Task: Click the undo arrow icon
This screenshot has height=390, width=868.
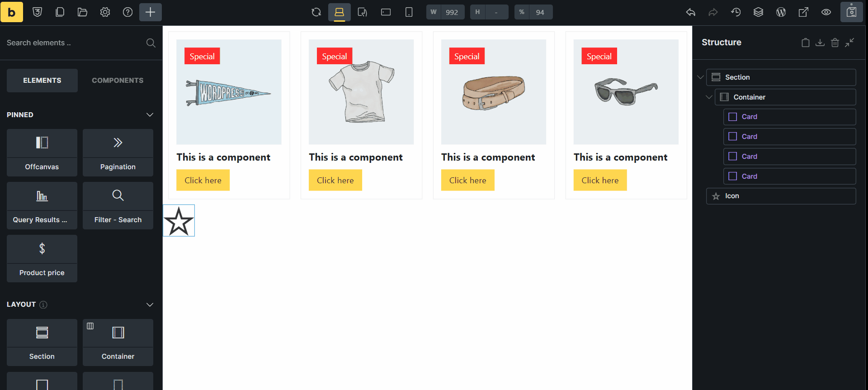Action: click(x=690, y=12)
